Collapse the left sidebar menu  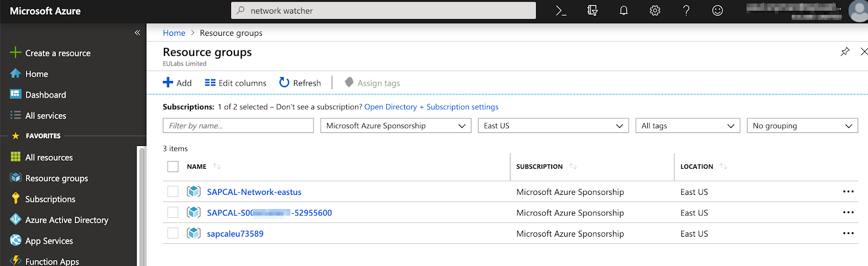(x=137, y=33)
